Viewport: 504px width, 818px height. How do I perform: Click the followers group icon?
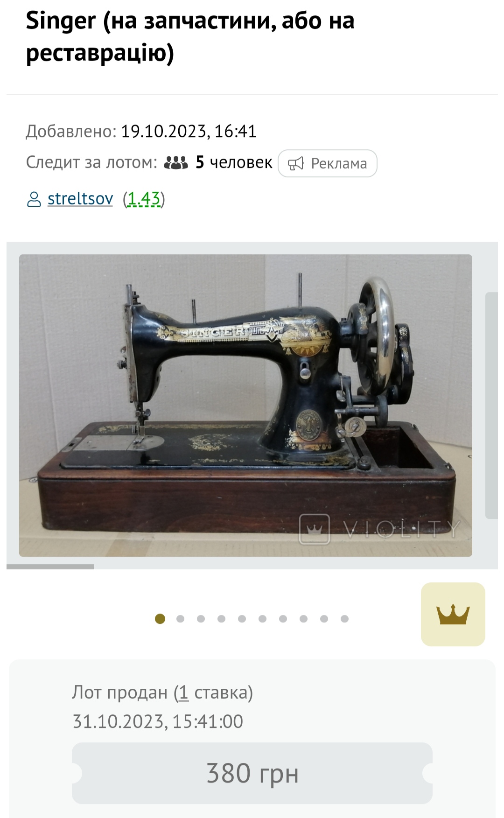[176, 162]
